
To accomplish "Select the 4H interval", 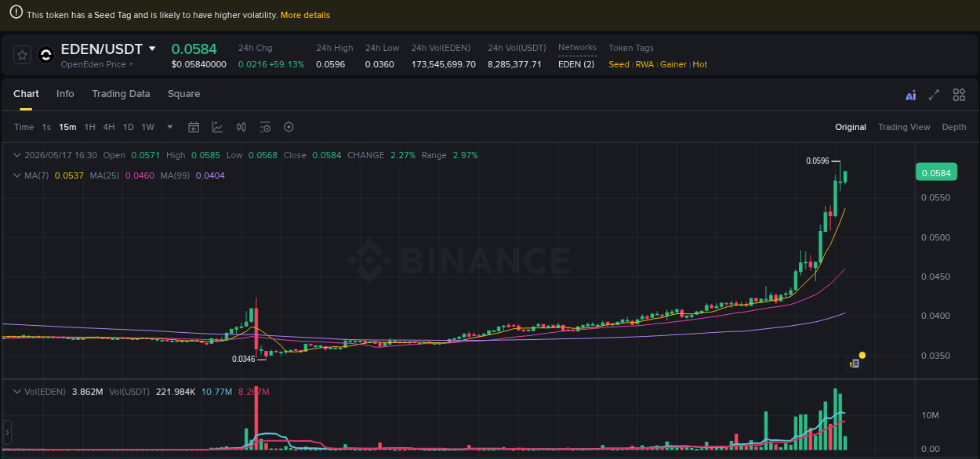I will coord(109,127).
